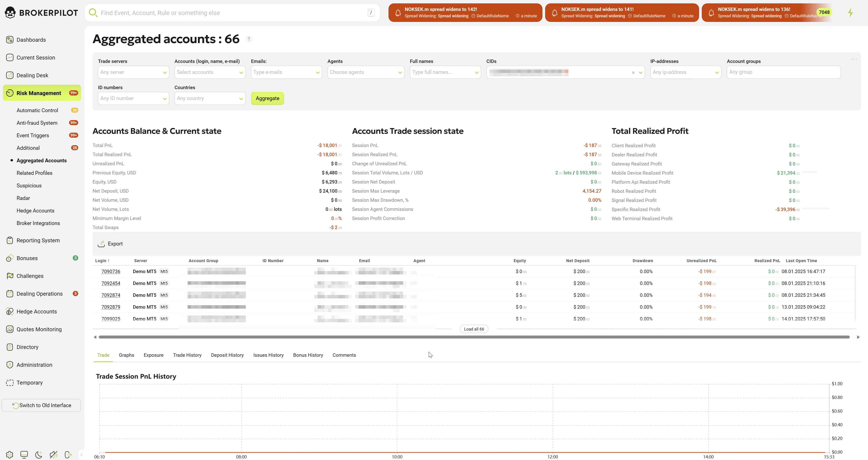
Task: Open the filter panel three-dots menu
Action: click(854, 59)
